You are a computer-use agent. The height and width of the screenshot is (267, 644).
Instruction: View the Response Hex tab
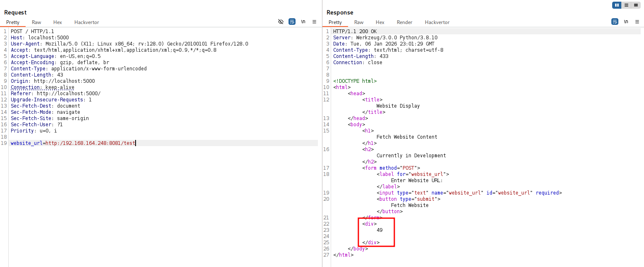(380, 22)
